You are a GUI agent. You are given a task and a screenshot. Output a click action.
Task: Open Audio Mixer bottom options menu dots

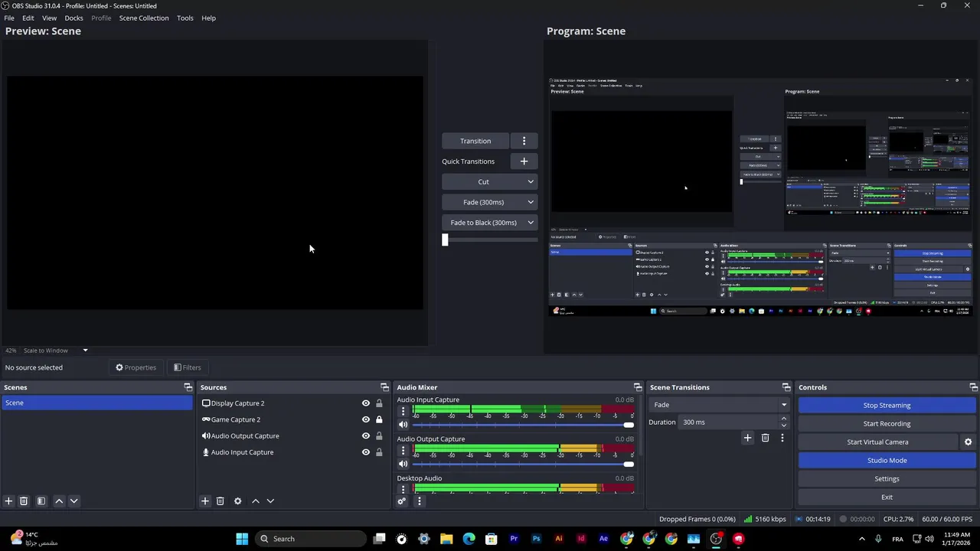[x=419, y=501]
